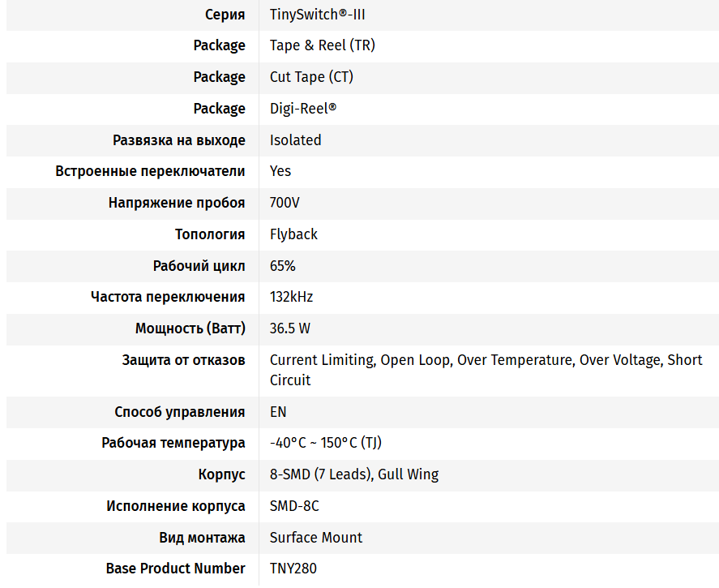Click the Cut Tape (CT) package value
The height and width of the screenshot is (588, 719).
[x=311, y=77]
